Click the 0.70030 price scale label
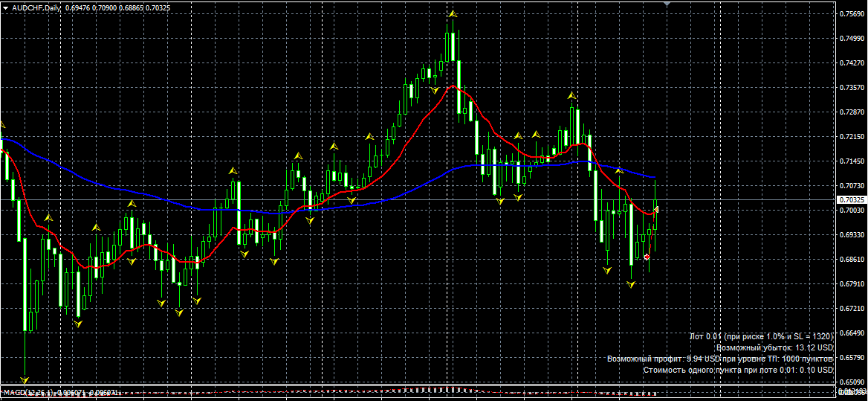This screenshot has width=868, height=401. coord(852,211)
